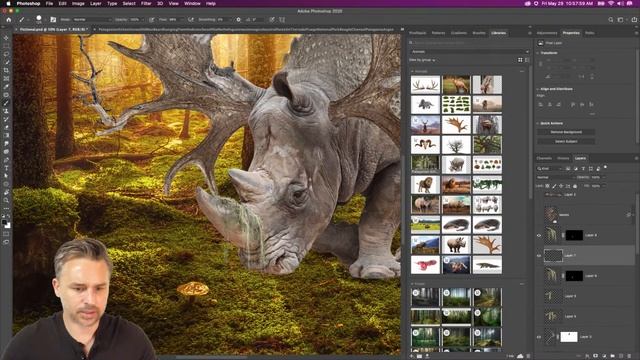
Task: Click the Select Subject button
Action: 566,142
